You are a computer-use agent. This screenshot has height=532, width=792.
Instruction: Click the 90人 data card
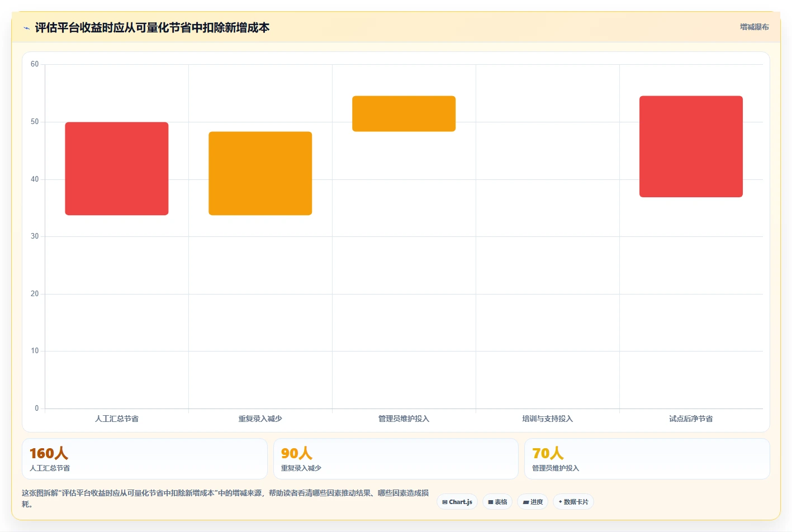[x=396, y=459]
